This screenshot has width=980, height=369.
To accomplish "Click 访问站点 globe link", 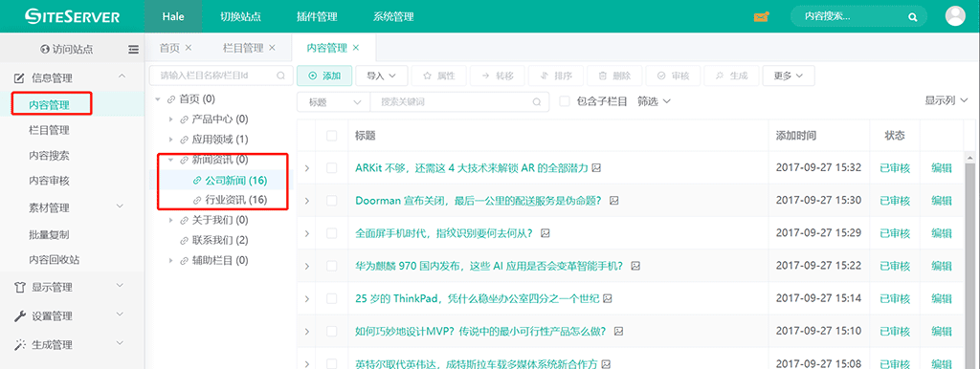I will [67, 50].
